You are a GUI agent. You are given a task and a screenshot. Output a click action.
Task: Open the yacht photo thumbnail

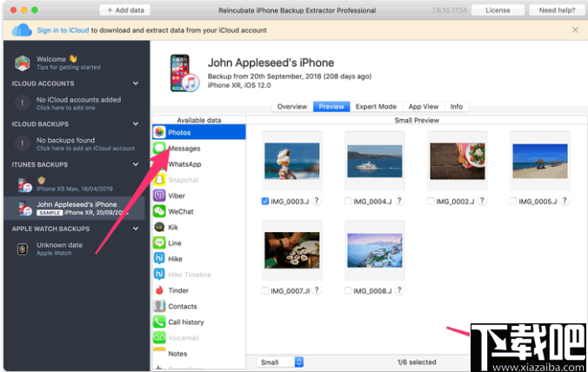pos(375,161)
